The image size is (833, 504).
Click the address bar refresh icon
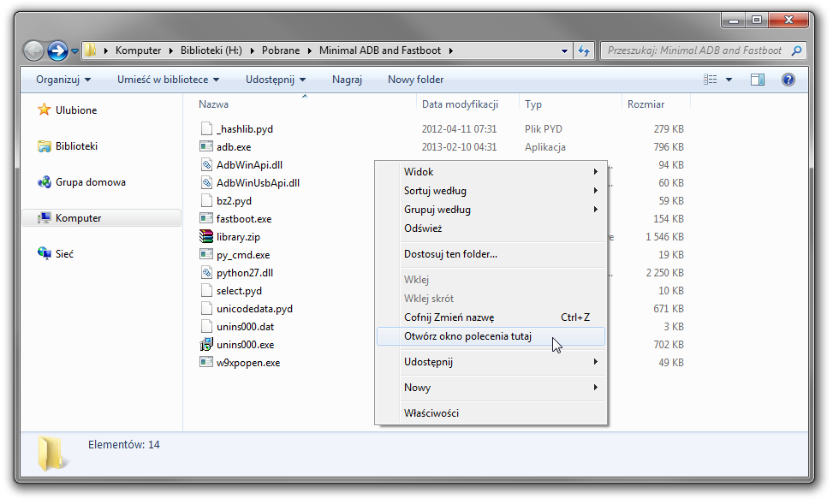click(x=584, y=50)
